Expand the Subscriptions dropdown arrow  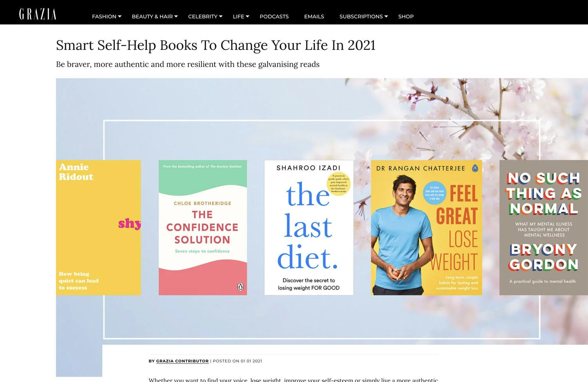[x=386, y=16]
